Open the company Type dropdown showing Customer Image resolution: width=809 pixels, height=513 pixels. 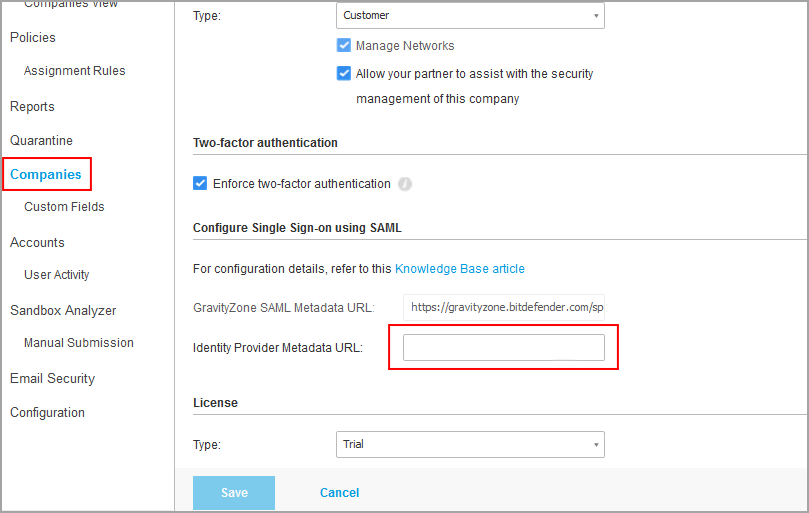(470, 15)
